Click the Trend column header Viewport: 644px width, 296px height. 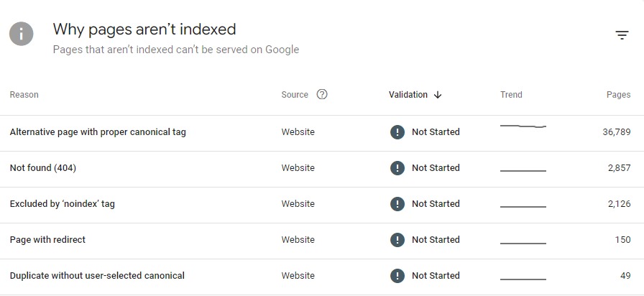(511, 95)
